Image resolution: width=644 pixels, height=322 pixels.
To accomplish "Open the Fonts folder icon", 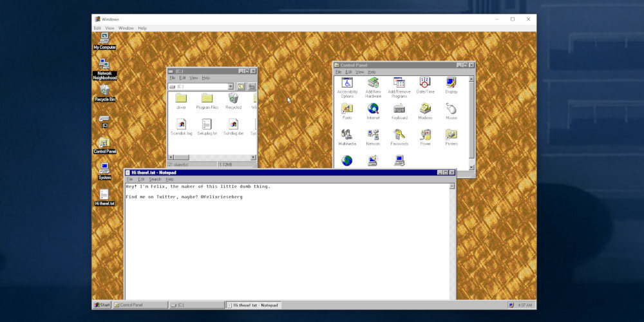I will point(347,111).
